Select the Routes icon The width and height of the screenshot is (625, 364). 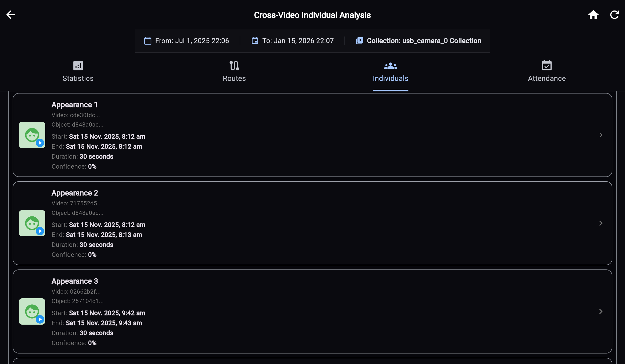coord(234,66)
